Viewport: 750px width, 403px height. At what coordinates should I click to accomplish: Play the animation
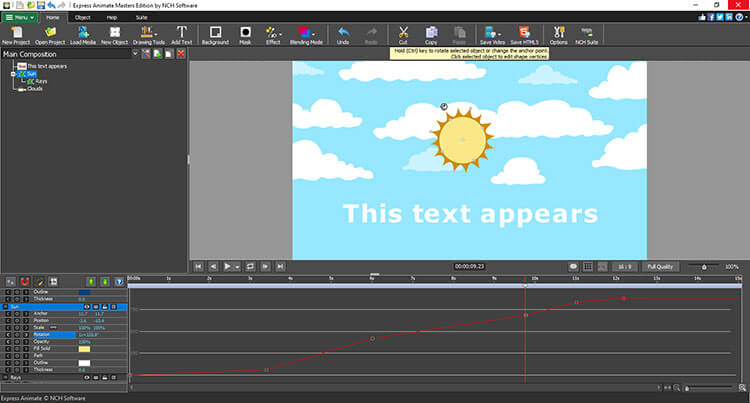point(228,266)
